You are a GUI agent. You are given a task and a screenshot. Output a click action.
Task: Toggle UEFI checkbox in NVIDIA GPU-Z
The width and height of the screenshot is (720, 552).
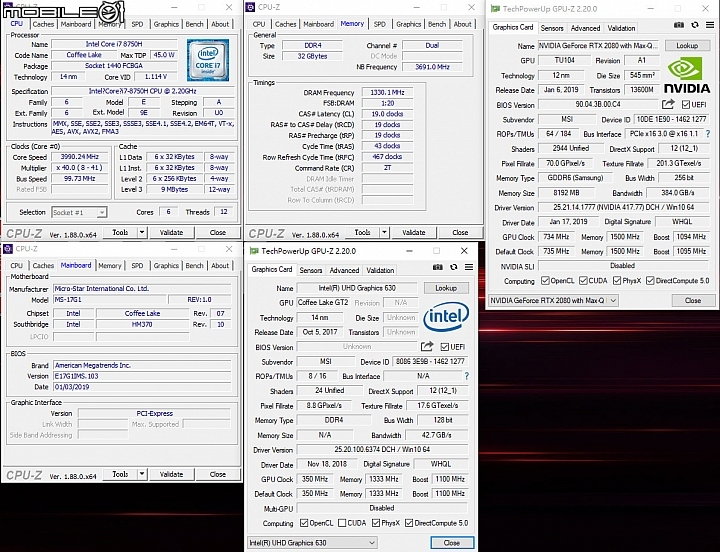click(x=686, y=105)
